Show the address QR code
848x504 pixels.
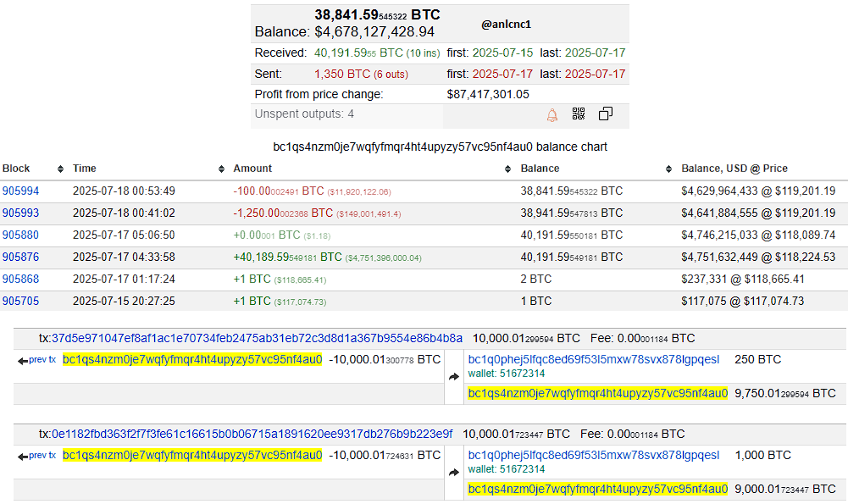[579, 114]
